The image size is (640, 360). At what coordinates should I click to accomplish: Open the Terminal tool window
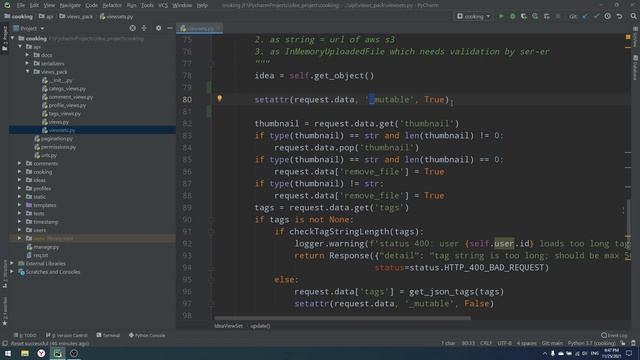click(108, 335)
